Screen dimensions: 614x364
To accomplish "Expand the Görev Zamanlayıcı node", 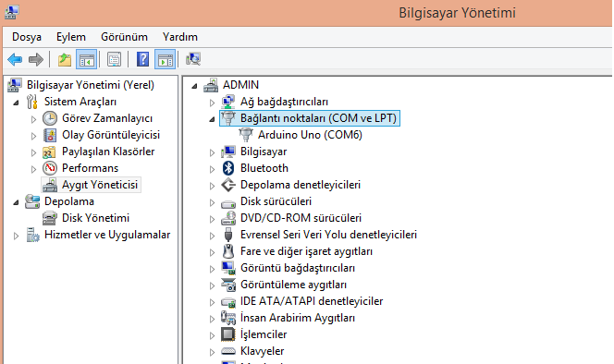I will (x=33, y=119).
